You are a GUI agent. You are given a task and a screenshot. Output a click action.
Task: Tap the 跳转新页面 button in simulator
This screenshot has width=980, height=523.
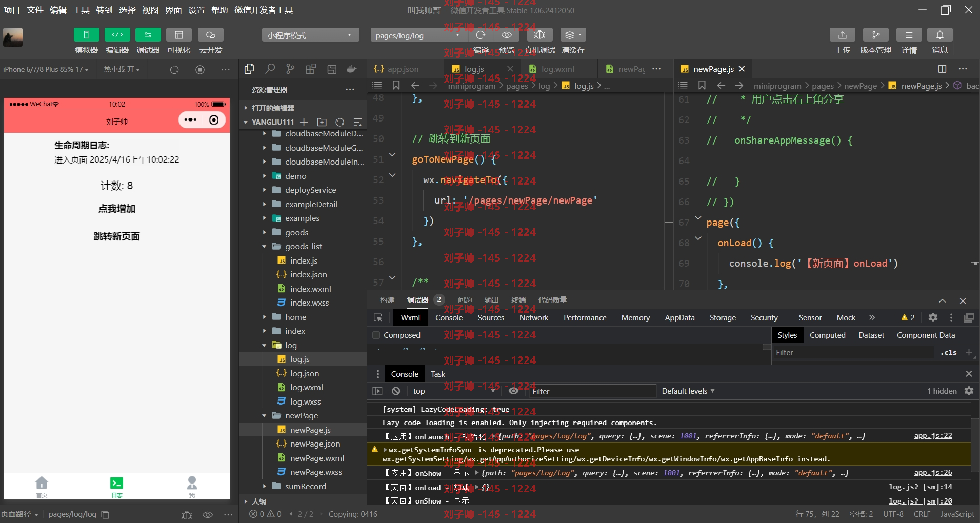click(117, 236)
